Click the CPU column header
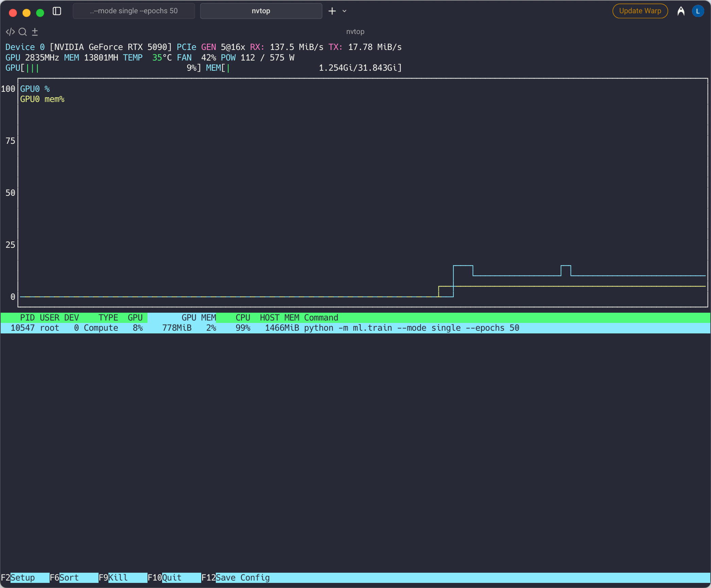 tap(243, 318)
